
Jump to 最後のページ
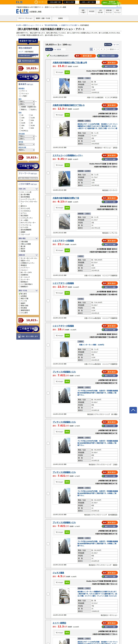pos(113,49)
